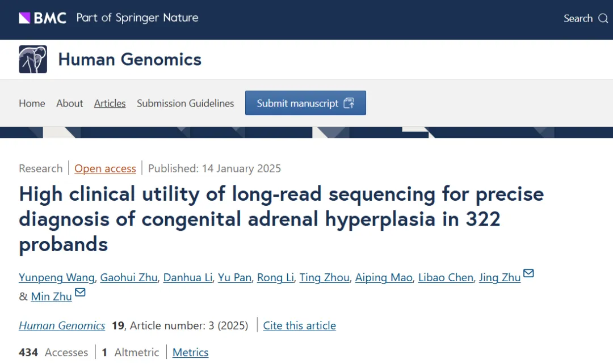613x364 pixels.
Task: Click the Cite this article link
Action: (299, 325)
